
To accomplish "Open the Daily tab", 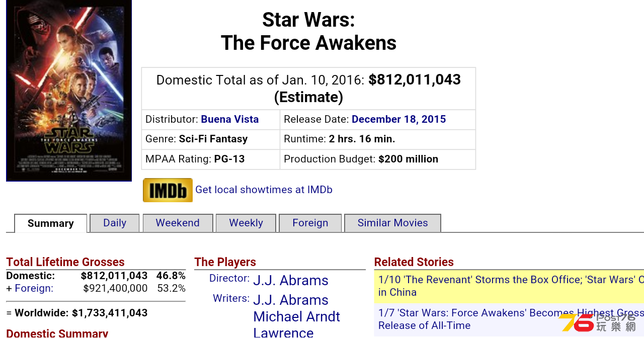I will click(x=115, y=223).
